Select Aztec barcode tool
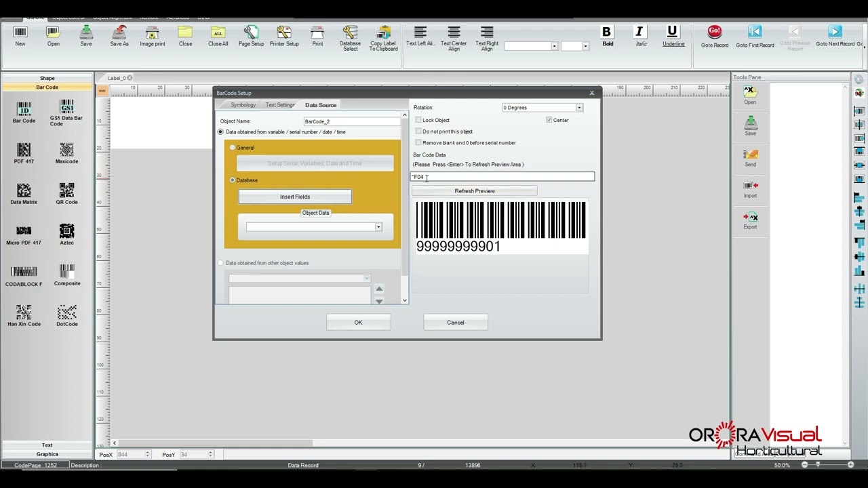Image resolution: width=868 pixels, height=488 pixels. (x=66, y=235)
